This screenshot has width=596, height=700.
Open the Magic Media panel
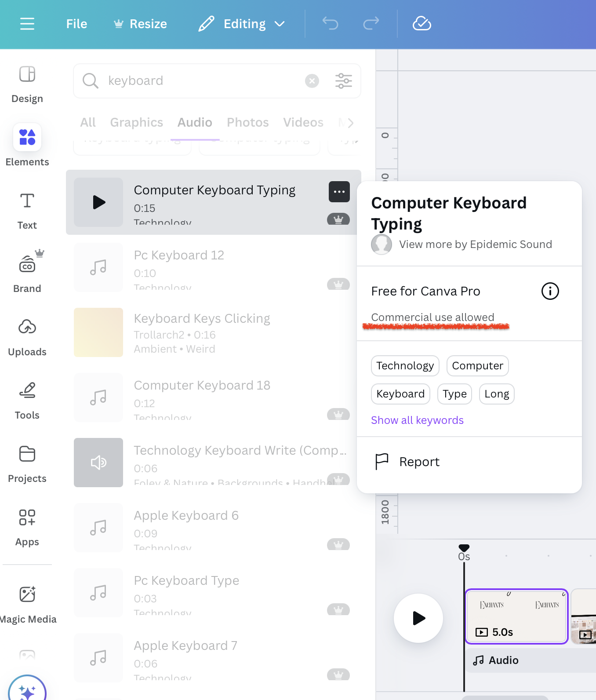[28, 605]
